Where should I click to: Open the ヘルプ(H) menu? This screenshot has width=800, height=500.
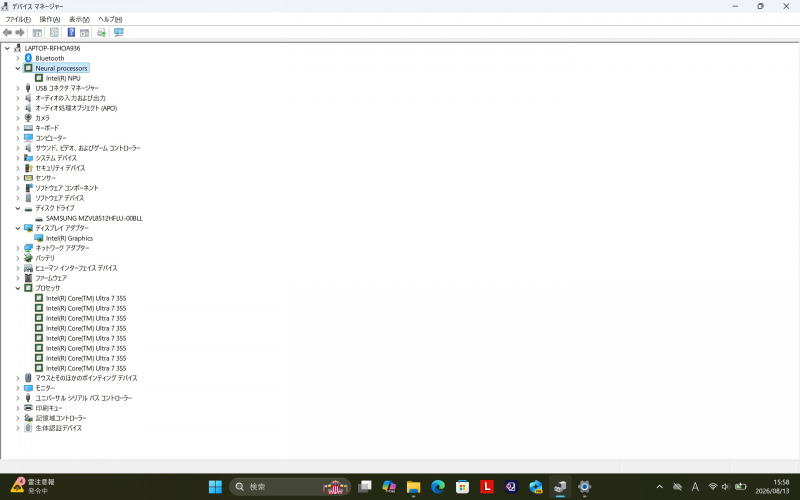pyautogui.click(x=110, y=19)
